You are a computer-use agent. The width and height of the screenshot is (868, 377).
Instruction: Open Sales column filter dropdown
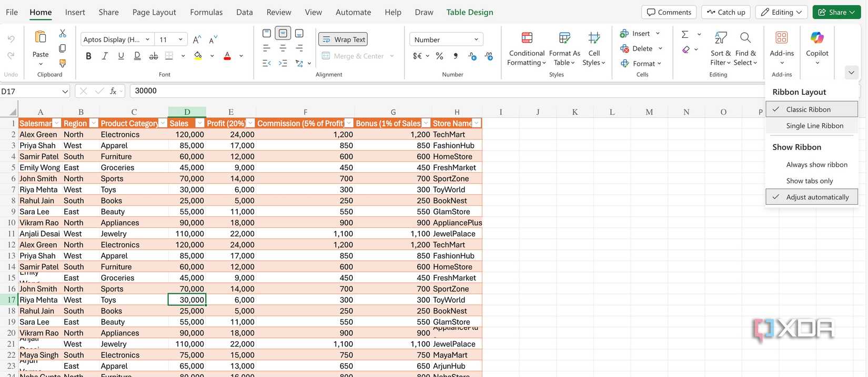(x=200, y=123)
